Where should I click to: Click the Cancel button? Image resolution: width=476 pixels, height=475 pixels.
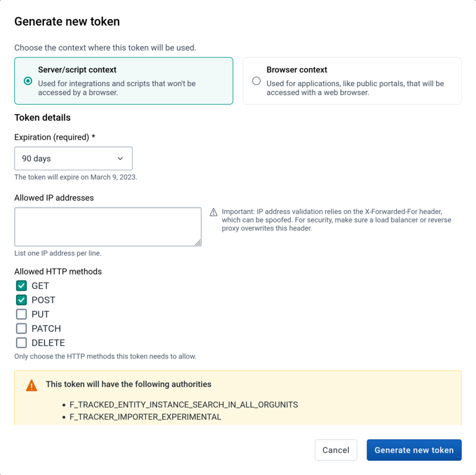tap(336, 450)
